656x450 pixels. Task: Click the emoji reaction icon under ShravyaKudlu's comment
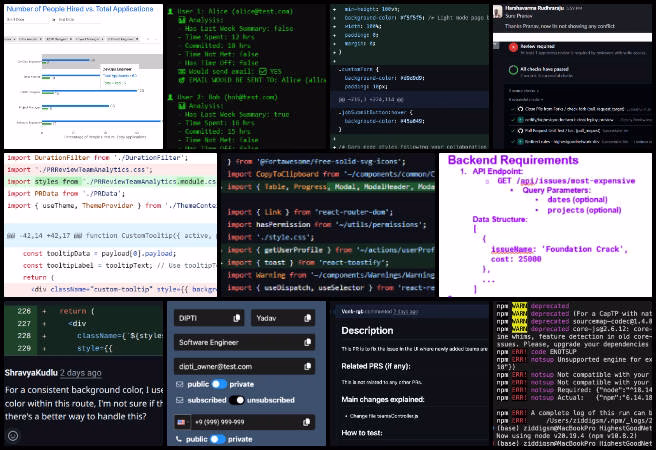point(13,436)
